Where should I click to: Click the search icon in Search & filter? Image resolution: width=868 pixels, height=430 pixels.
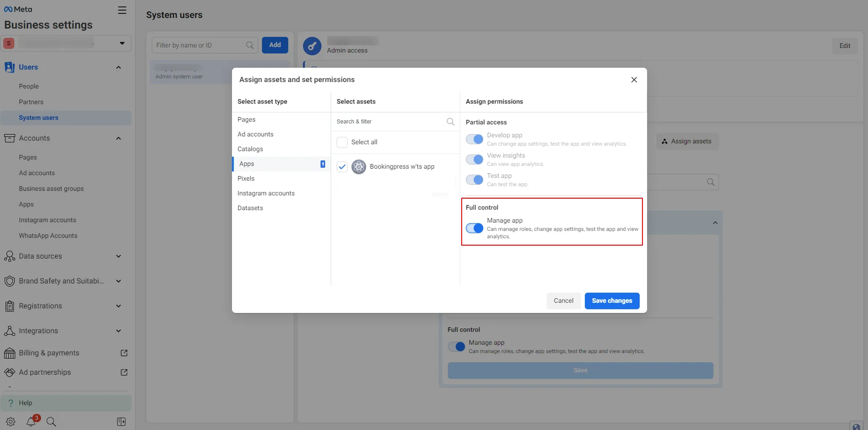tap(450, 122)
